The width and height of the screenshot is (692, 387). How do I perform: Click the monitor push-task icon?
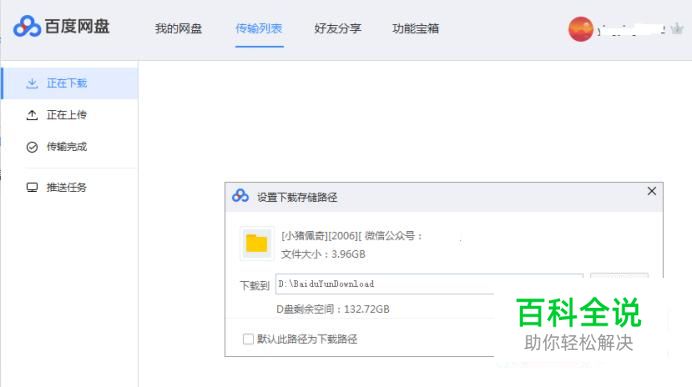[x=32, y=188]
